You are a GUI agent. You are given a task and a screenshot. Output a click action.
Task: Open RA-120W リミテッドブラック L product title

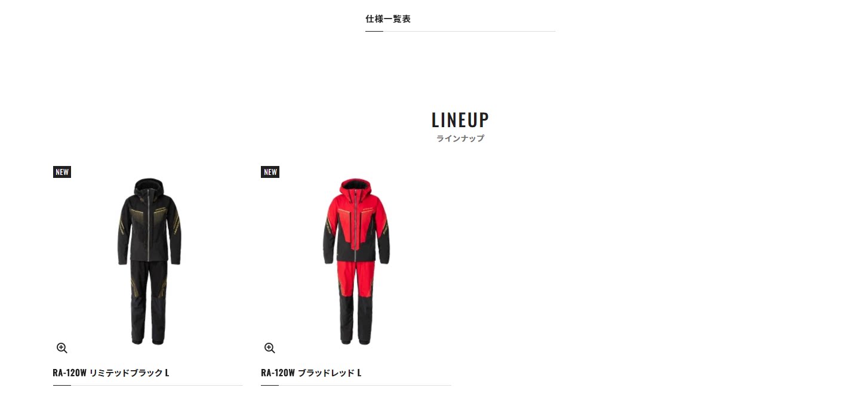coord(111,373)
